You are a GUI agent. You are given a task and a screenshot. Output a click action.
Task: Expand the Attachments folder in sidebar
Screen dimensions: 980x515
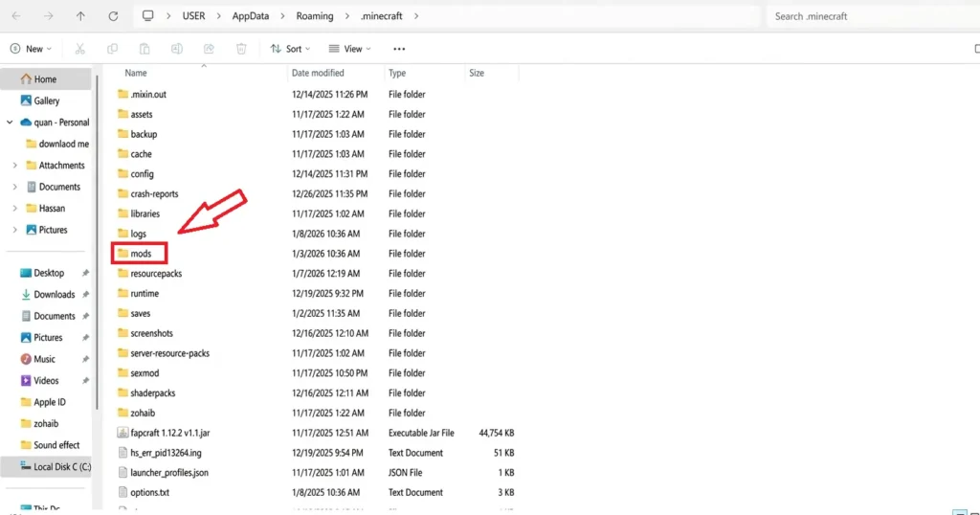click(x=15, y=166)
